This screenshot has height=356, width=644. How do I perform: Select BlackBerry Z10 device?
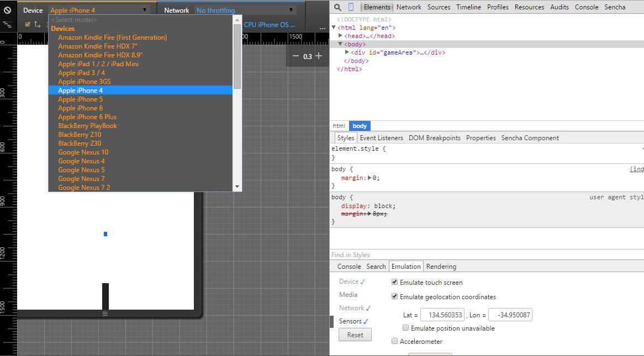point(80,134)
